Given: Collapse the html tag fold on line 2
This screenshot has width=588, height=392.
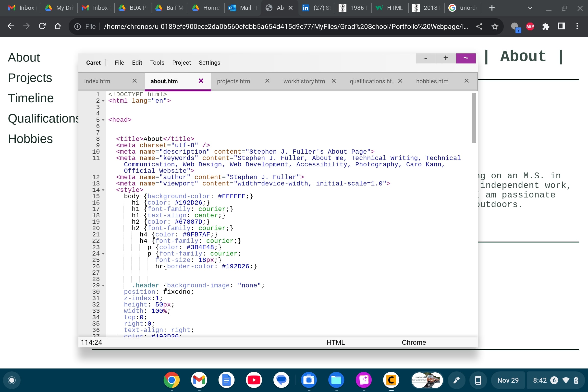Looking at the screenshot, I should (x=103, y=101).
